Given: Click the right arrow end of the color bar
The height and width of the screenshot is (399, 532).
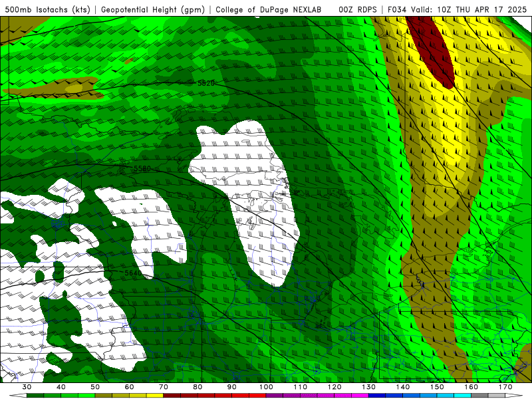Looking at the screenshot, I should click(x=514, y=396).
